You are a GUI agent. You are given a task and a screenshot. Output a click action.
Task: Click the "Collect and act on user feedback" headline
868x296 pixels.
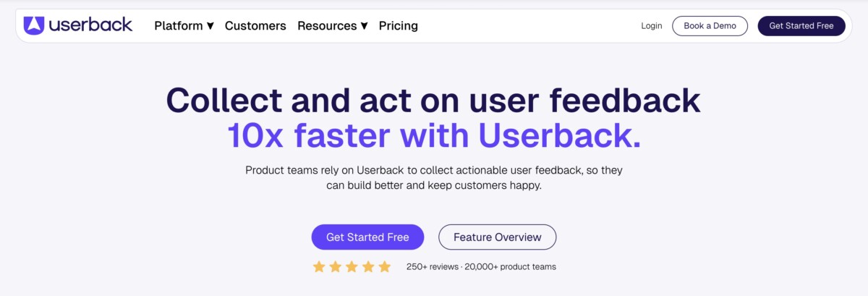pos(433,101)
